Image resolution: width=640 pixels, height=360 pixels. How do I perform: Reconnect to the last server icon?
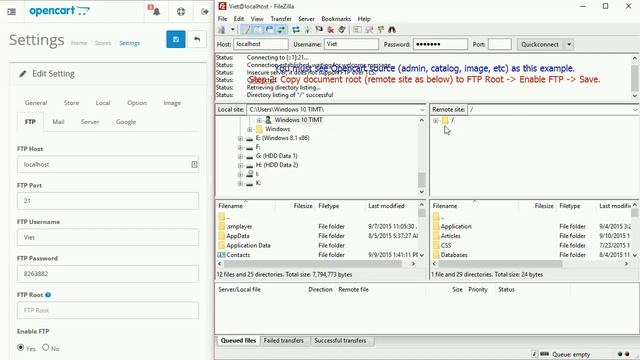pyautogui.click(x=342, y=30)
